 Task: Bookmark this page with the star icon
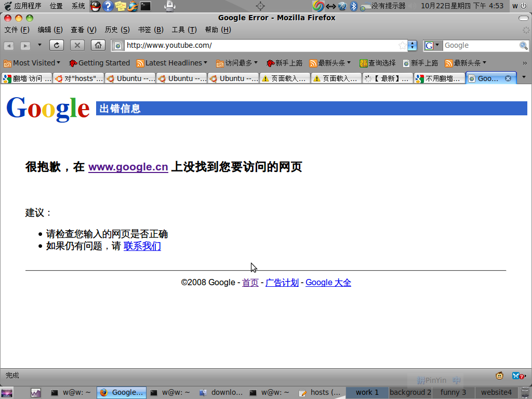click(403, 46)
